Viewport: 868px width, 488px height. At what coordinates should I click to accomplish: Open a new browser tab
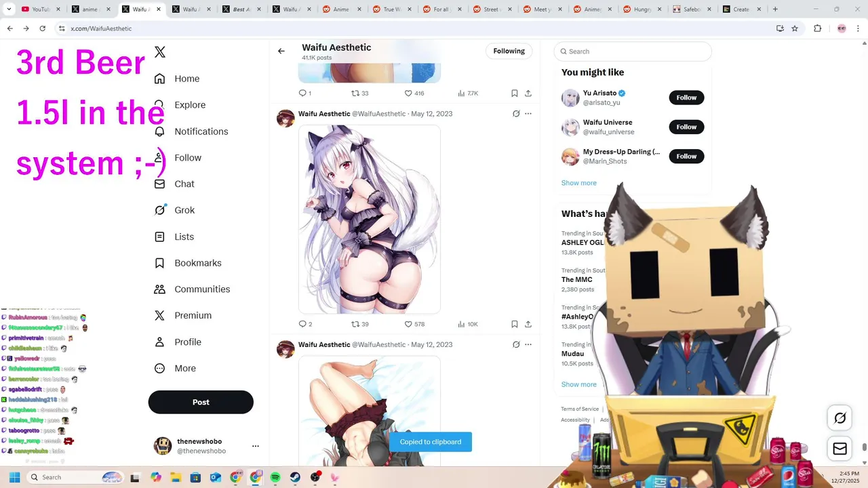[775, 9]
